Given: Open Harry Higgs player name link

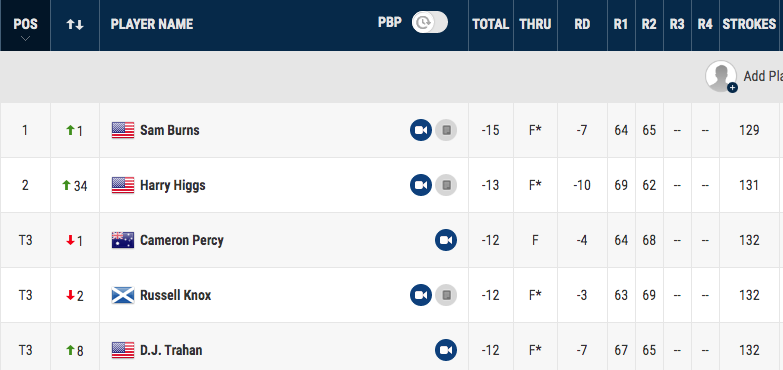Looking at the screenshot, I should pyautogui.click(x=173, y=185).
